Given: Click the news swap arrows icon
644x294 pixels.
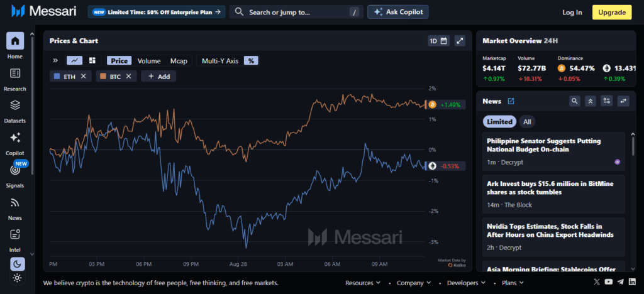Looking at the screenshot, I should point(623,101).
